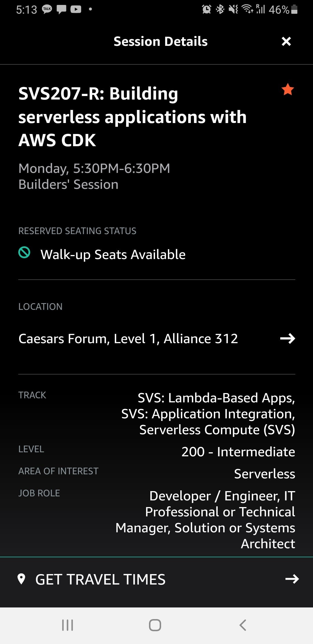Tap the Bluetooth status icon
This screenshot has width=313, height=644.
tap(220, 9)
